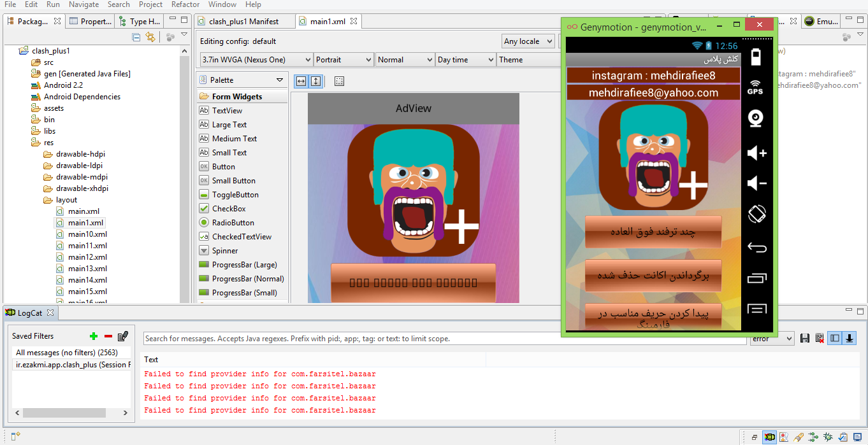Switch to Properties view tab

[90, 21]
